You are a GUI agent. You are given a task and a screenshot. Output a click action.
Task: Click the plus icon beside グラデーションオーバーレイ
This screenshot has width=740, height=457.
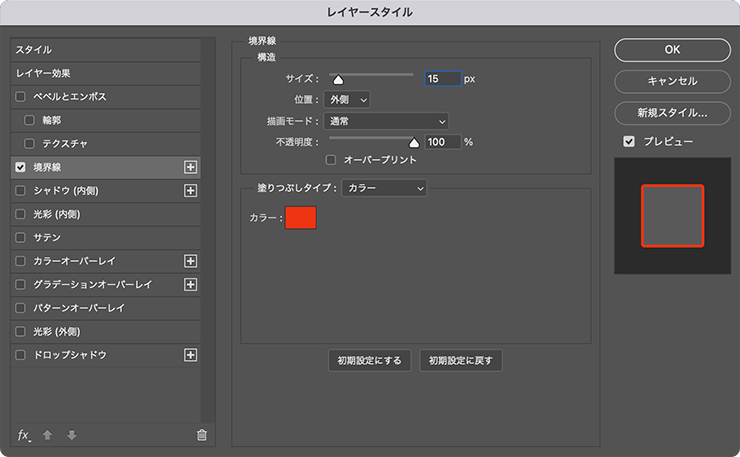[x=190, y=285]
